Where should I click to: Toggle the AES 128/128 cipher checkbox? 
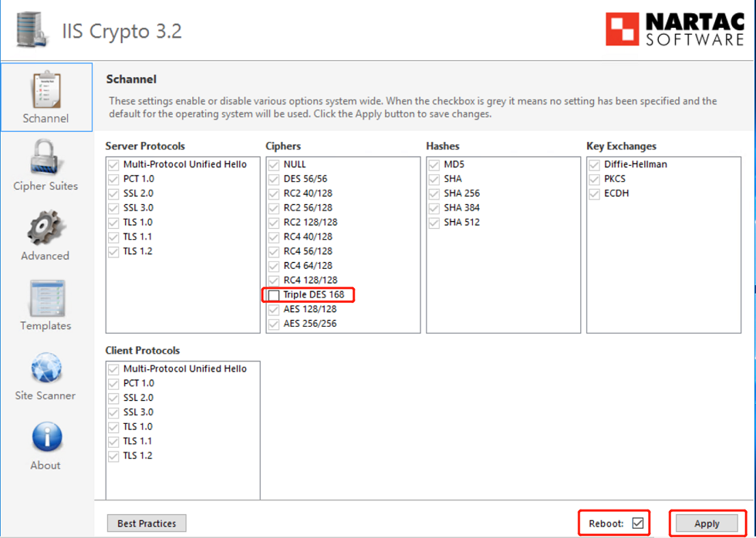point(274,309)
